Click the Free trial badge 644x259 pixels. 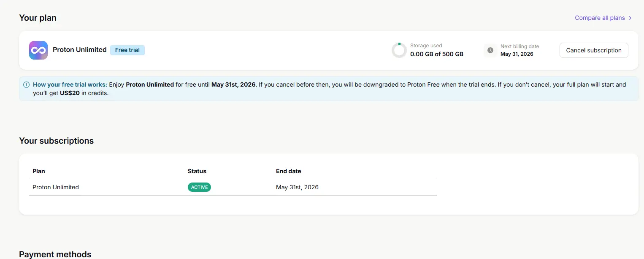pos(127,50)
